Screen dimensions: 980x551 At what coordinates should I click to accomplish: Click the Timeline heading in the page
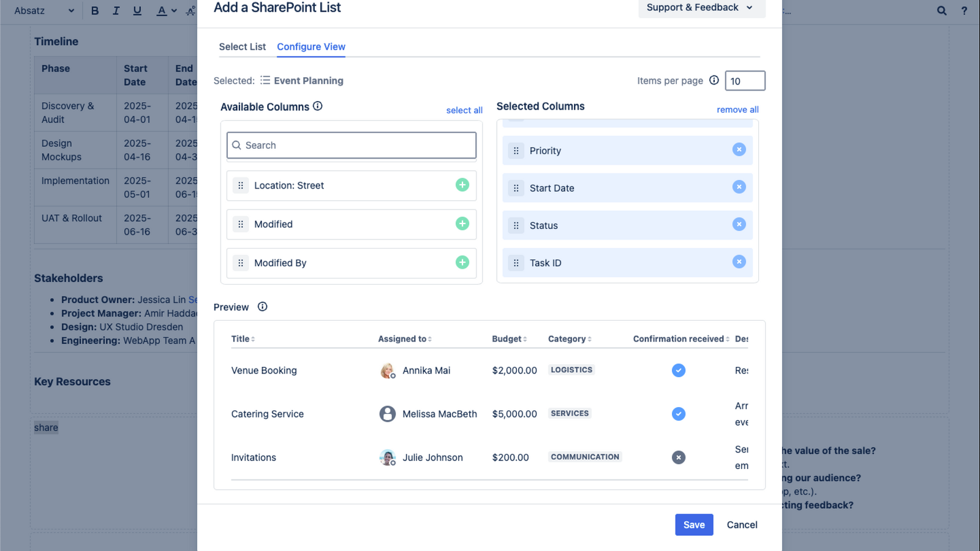(56, 42)
